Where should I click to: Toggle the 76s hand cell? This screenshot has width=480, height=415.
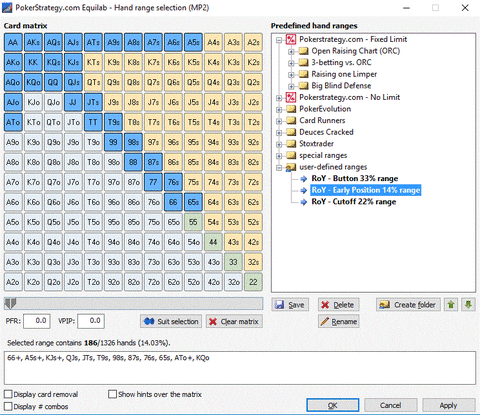pyautogui.click(x=173, y=182)
